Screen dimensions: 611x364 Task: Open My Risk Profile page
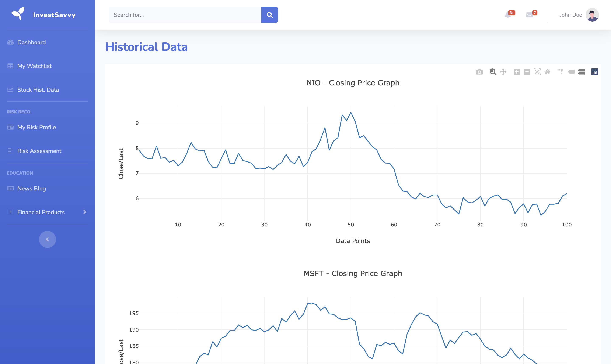(x=47, y=127)
